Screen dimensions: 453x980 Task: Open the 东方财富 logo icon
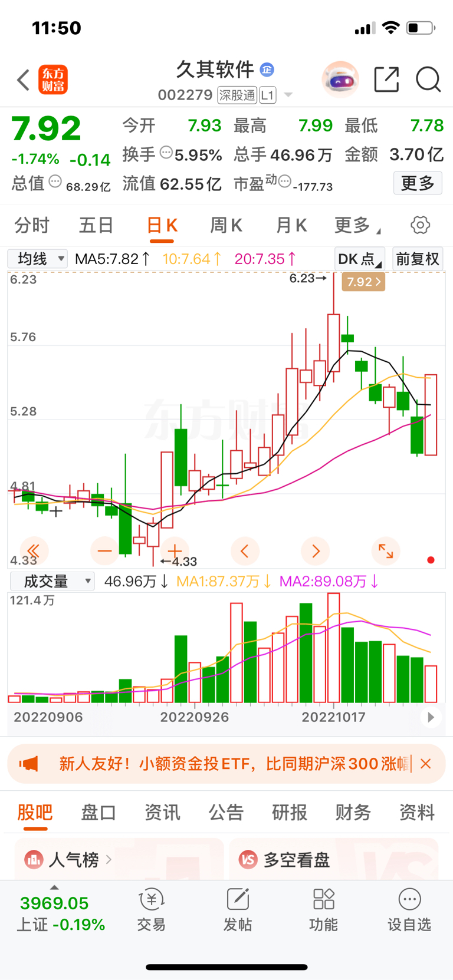[x=53, y=80]
